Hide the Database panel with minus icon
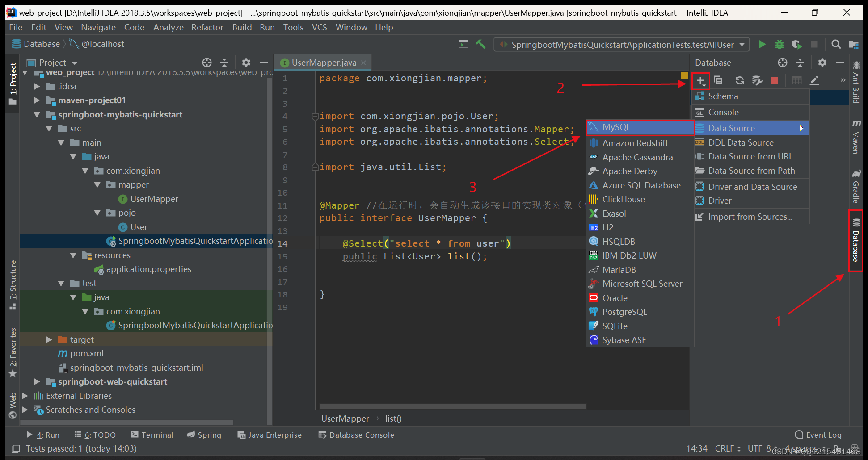Image resolution: width=868 pixels, height=460 pixels. (840, 63)
